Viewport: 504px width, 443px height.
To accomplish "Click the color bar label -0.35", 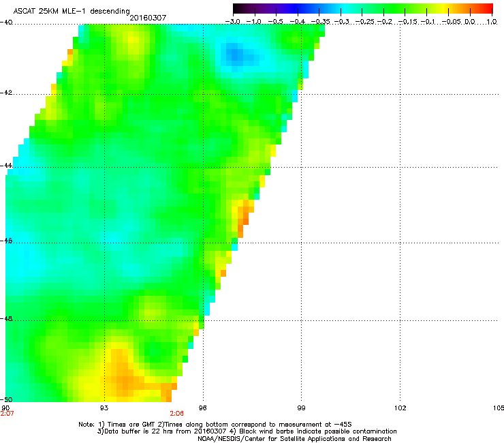I will [x=321, y=22].
